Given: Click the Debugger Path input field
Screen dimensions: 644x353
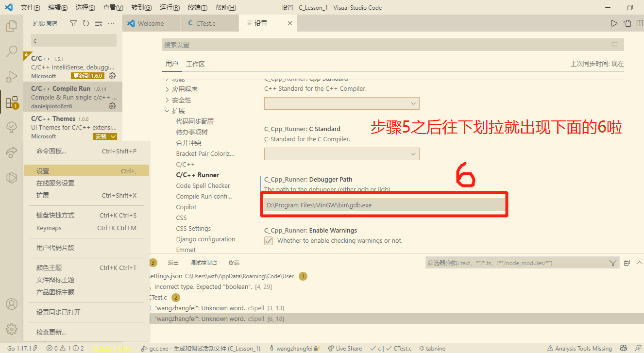Looking at the screenshot, I should 385,205.
